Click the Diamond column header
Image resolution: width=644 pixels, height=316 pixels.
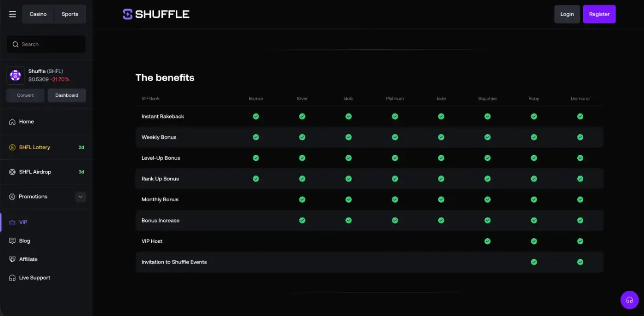580,99
